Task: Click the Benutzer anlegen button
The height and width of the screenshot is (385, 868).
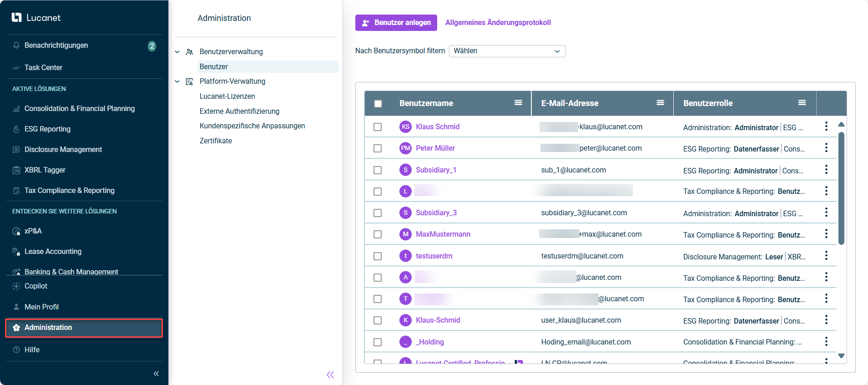Action: pyautogui.click(x=396, y=23)
